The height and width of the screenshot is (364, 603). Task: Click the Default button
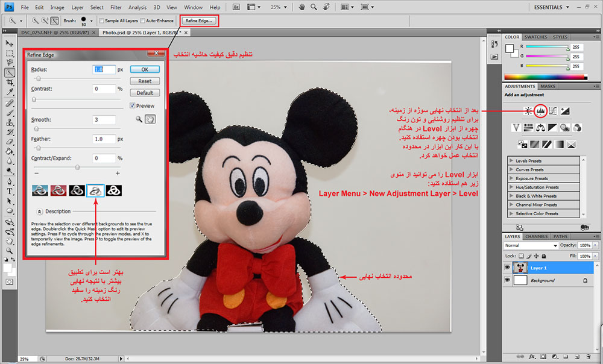point(145,93)
